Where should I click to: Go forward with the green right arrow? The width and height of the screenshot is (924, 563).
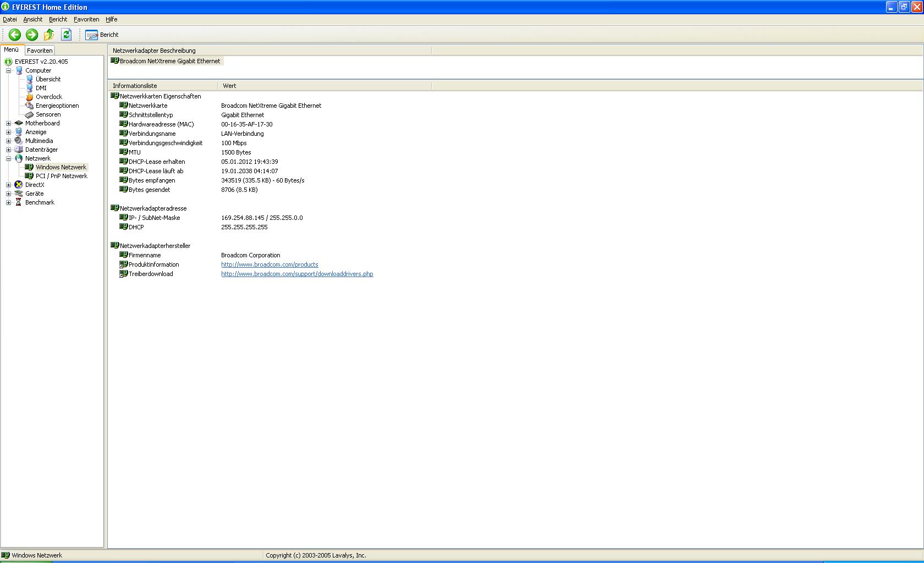coord(32,35)
